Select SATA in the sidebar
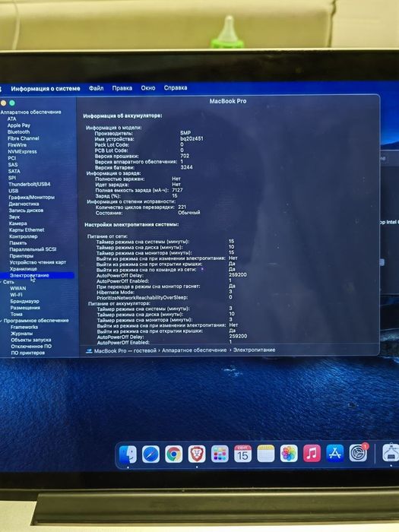 [14, 171]
